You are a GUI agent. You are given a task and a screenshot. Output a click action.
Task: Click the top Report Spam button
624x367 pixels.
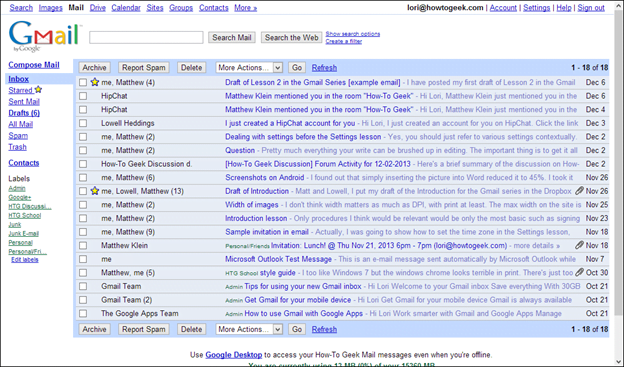click(144, 68)
